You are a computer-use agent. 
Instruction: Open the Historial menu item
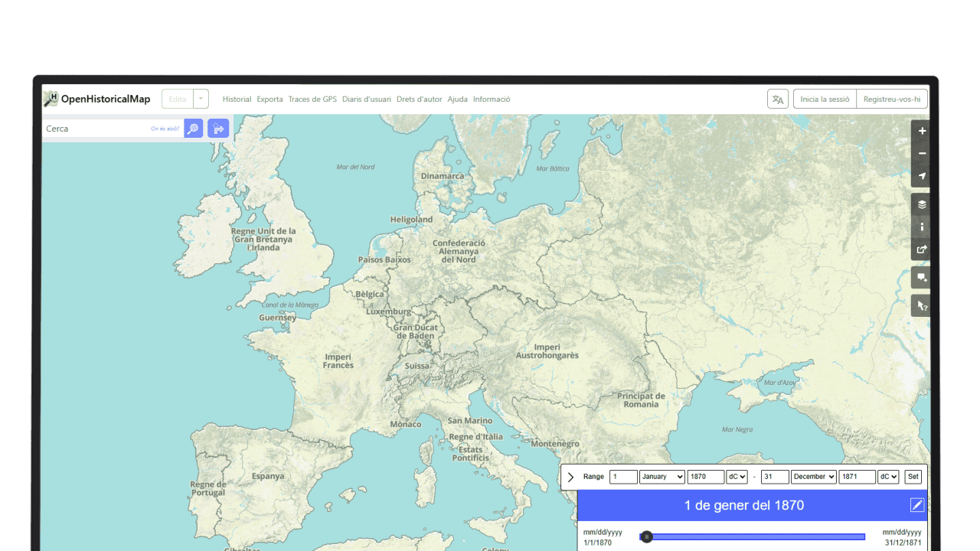(x=237, y=99)
